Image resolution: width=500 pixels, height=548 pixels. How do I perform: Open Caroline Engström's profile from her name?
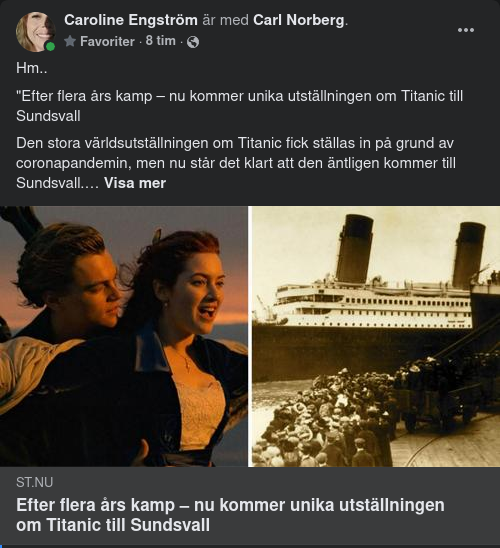coord(131,20)
